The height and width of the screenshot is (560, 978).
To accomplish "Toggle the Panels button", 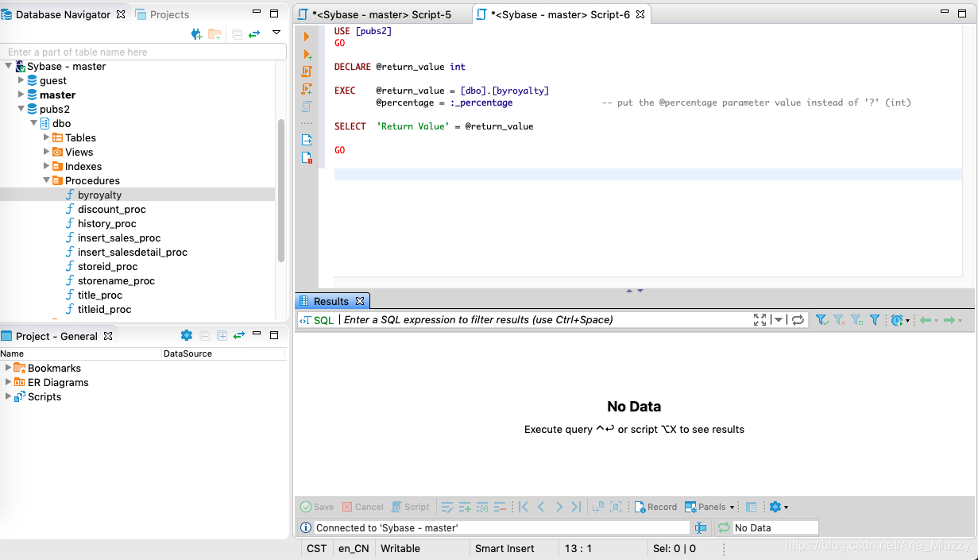I will (x=705, y=507).
